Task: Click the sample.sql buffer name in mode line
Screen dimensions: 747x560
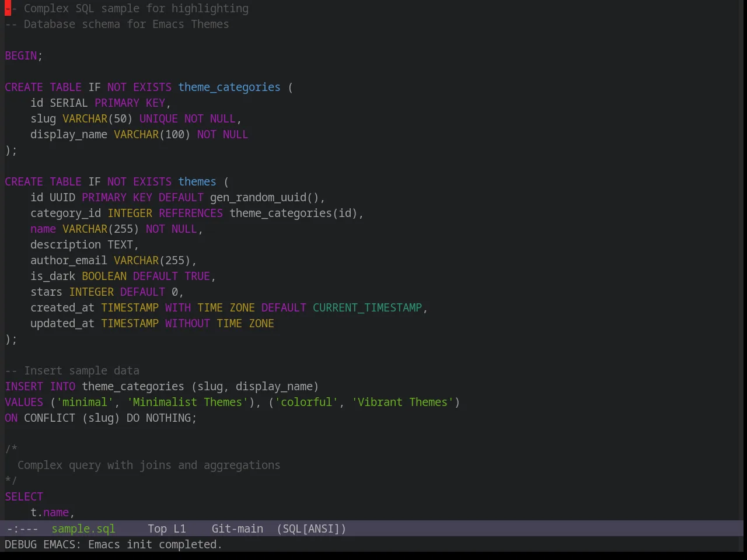Action: click(83, 528)
